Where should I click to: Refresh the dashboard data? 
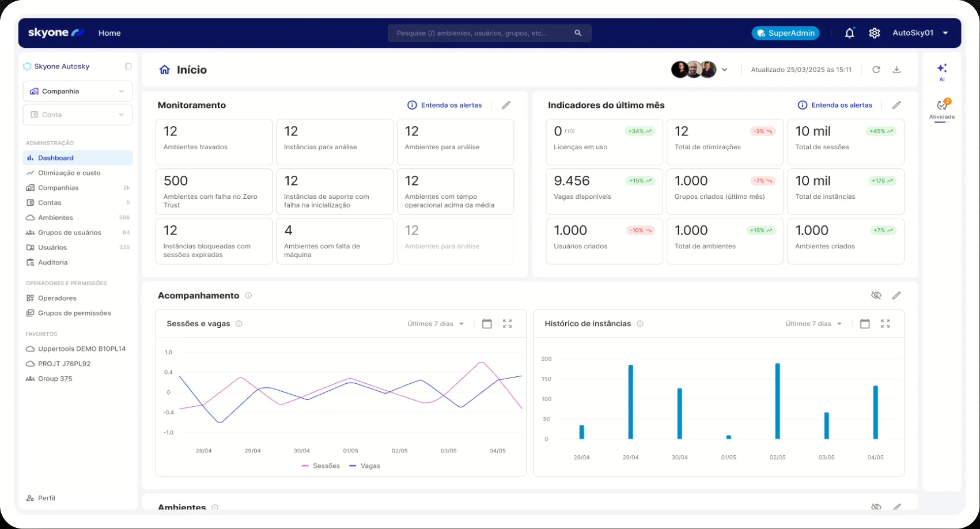[876, 70]
